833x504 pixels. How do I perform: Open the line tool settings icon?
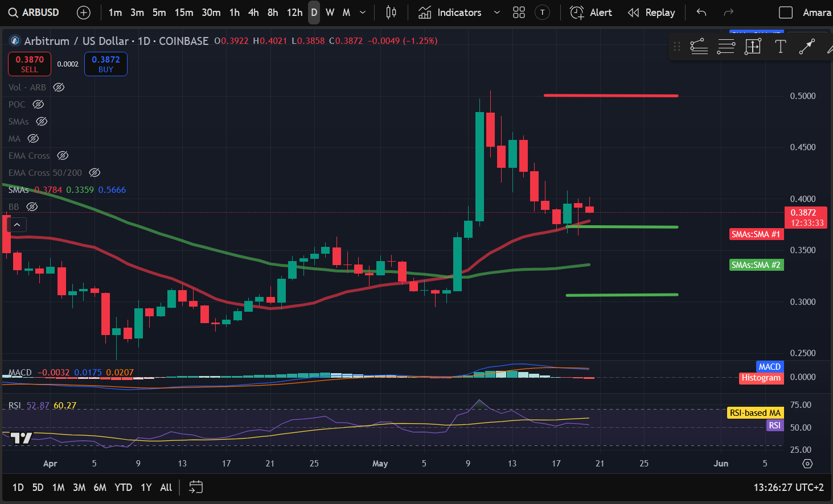[699, 47]
